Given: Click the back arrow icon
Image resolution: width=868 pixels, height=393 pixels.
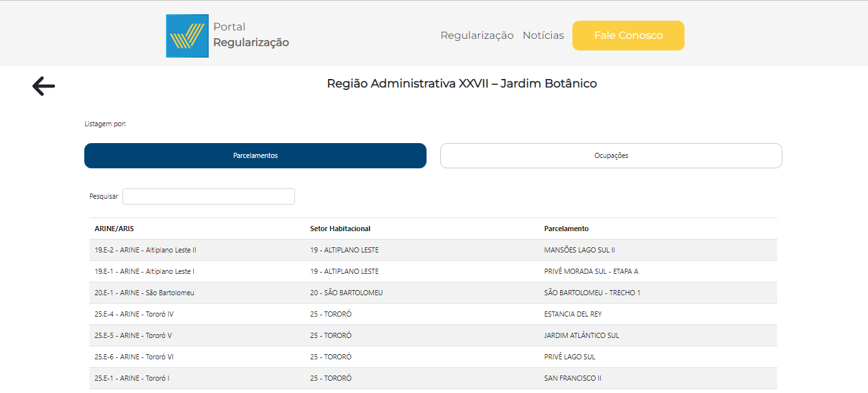Looking at the screenshot, I should [43, 85].
